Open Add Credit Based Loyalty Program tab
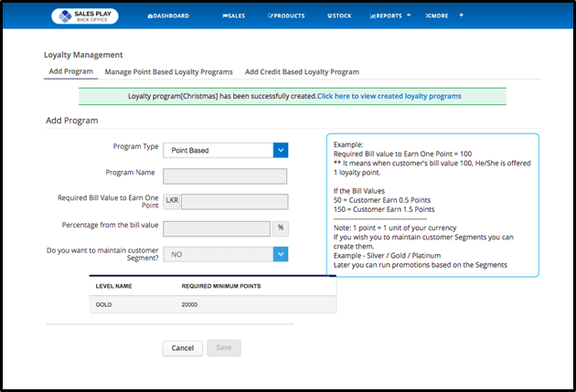576x392 pixels. click(302, 71)
